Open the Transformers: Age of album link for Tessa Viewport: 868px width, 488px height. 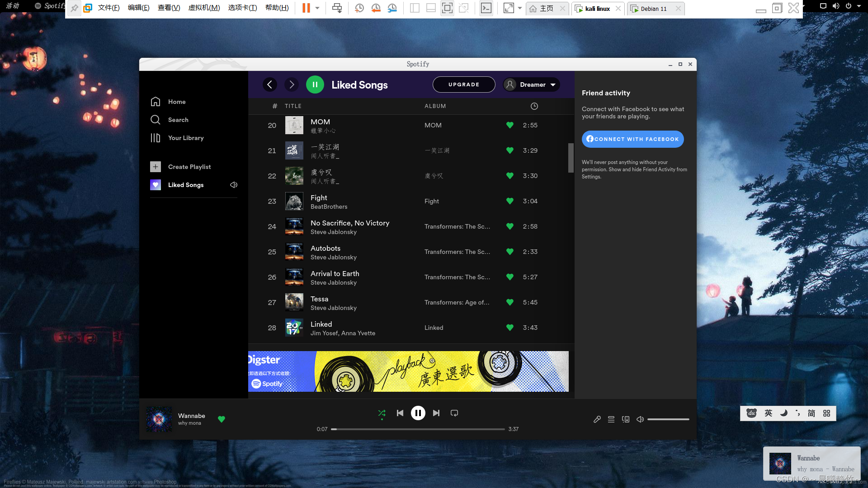[457, 302]
